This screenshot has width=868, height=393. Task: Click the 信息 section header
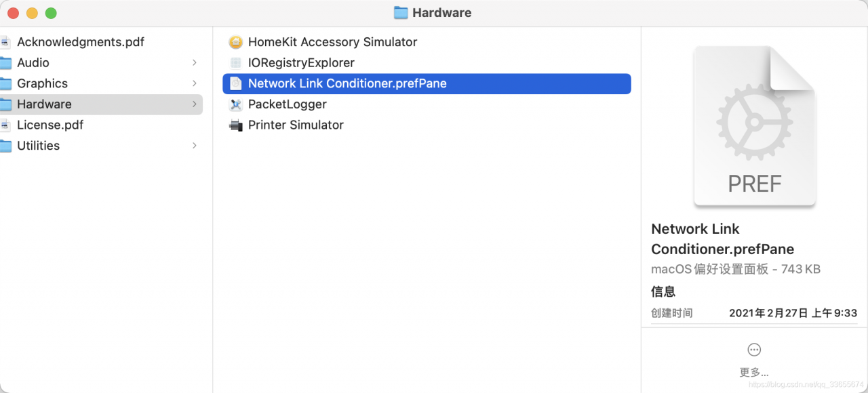click(663, 292)
